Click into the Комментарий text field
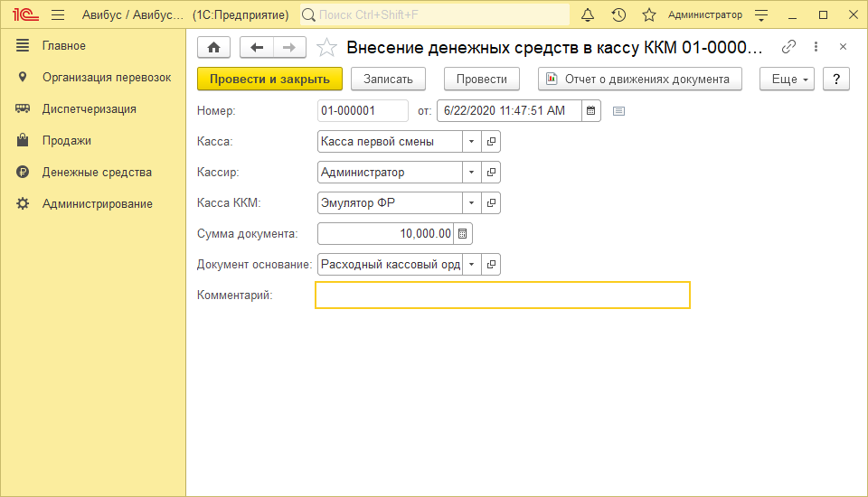The width and height of the screenshot is (868, 497). tap(502, 295)
